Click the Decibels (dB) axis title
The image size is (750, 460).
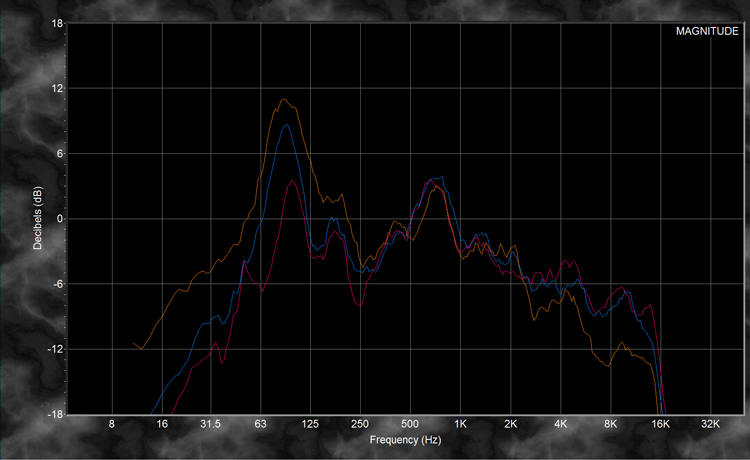37,218
